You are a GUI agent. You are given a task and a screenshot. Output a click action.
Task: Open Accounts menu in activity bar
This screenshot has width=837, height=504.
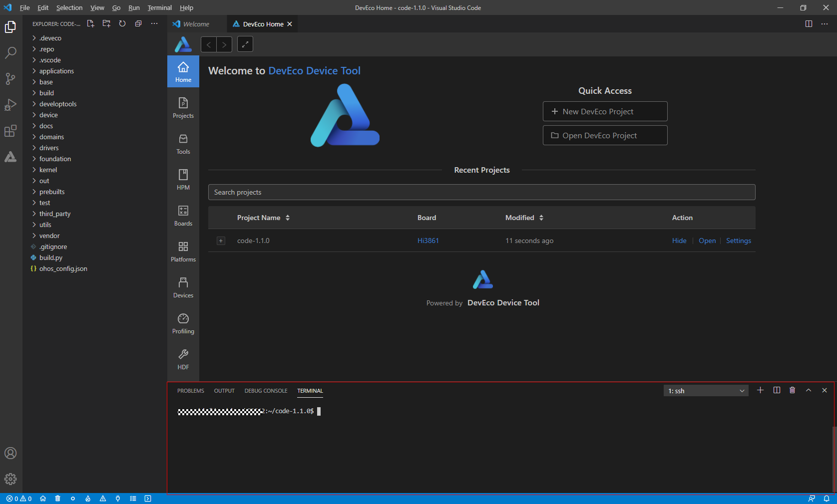pos(10,453)
